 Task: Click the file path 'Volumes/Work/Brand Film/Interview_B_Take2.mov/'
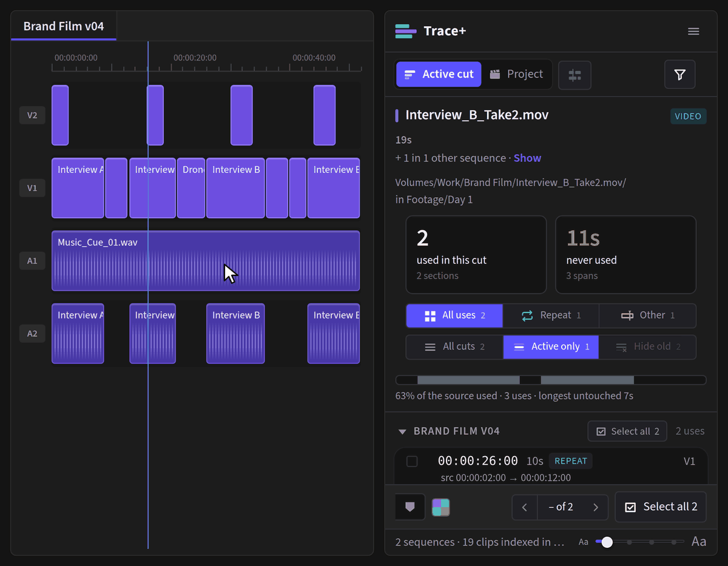pyautogui.click(x=510, y=183)
